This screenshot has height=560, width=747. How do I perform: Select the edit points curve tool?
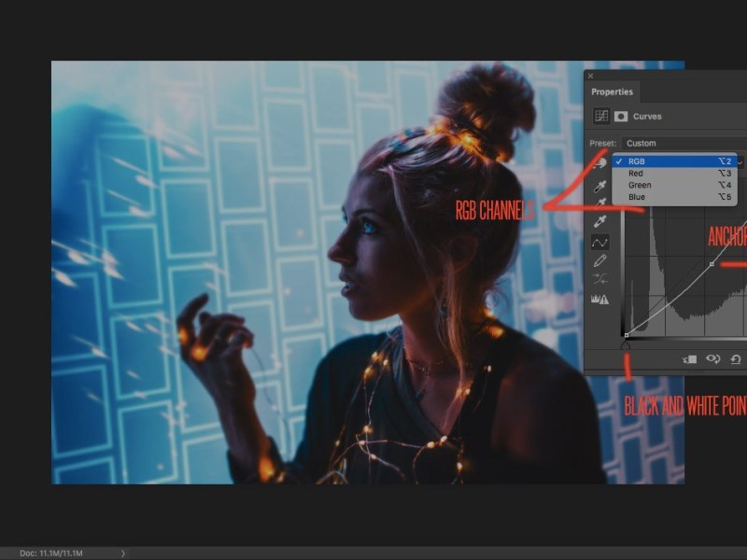(x=600, y=242)
